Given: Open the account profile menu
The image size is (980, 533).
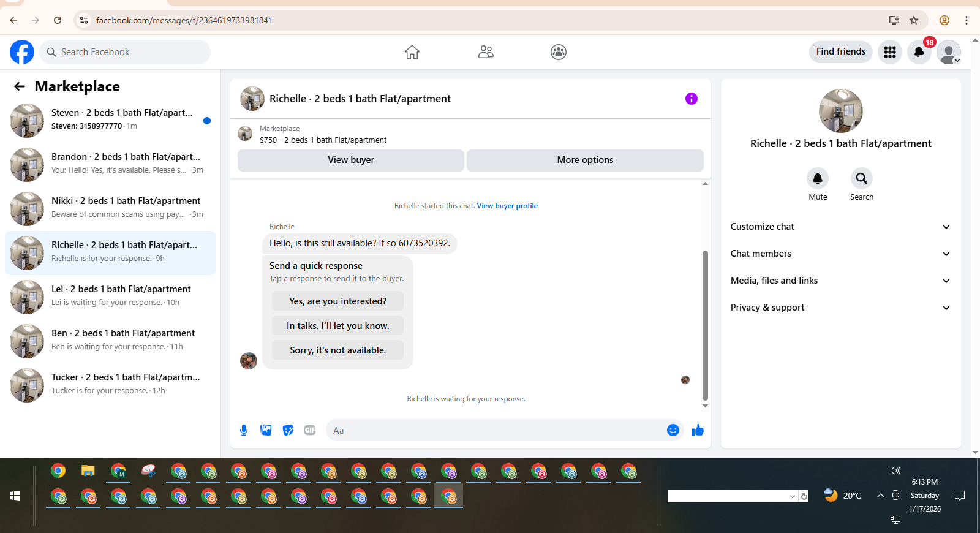Looking at the screenshot, I should tap(949, 52).
